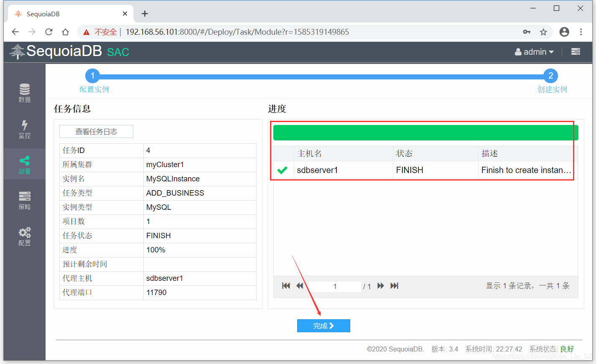Select the SequoiaDB browser tab

71,14
